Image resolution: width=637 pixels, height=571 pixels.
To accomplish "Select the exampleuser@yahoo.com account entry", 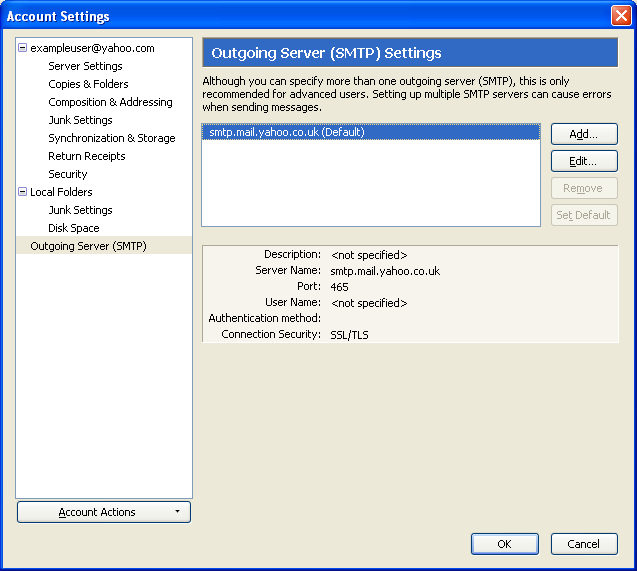I will [x=92, y=48].
